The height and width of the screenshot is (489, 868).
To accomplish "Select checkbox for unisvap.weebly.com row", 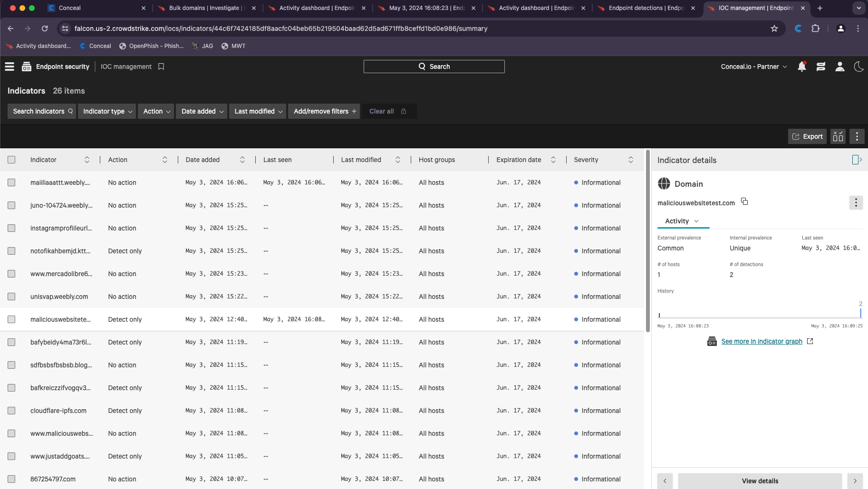I will tap(11, 297).
